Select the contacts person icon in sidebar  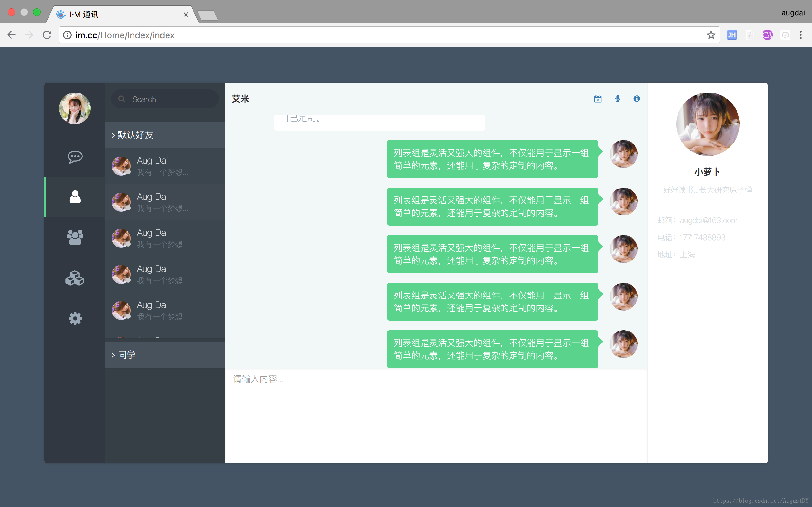click(75, 197)
